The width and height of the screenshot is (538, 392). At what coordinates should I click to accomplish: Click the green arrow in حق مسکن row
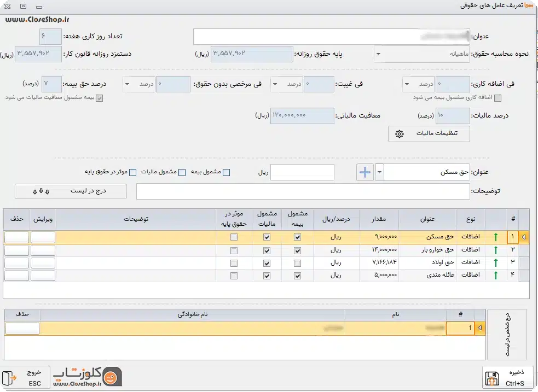495,237
